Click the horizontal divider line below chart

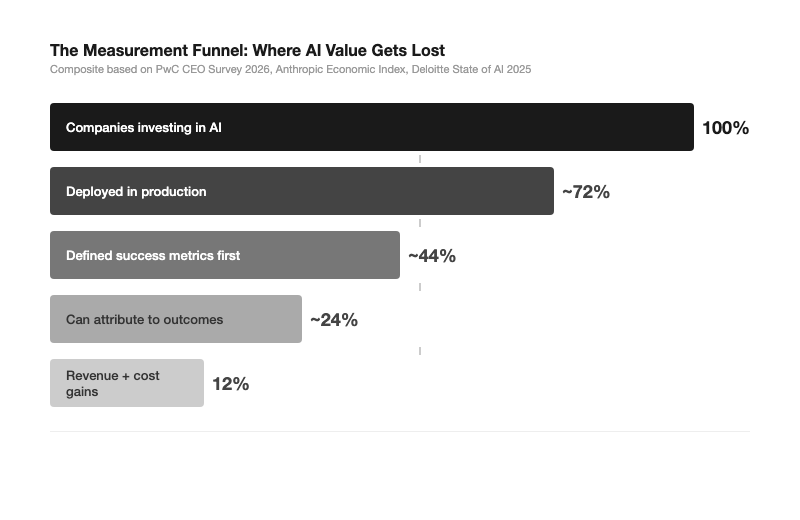[400, 431]
